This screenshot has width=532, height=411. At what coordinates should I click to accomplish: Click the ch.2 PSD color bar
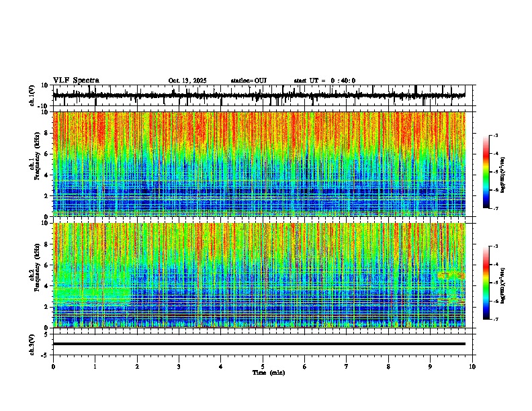[486, 283]
